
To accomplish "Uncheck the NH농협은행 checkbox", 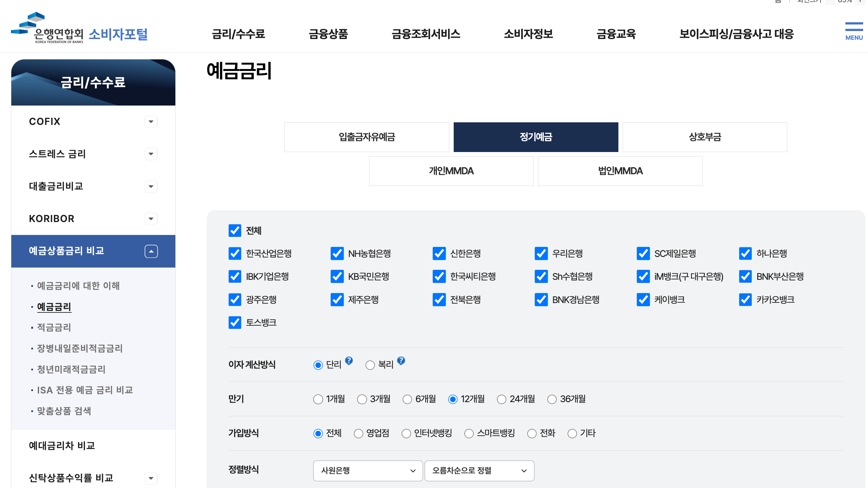I will tap(337, 254).
